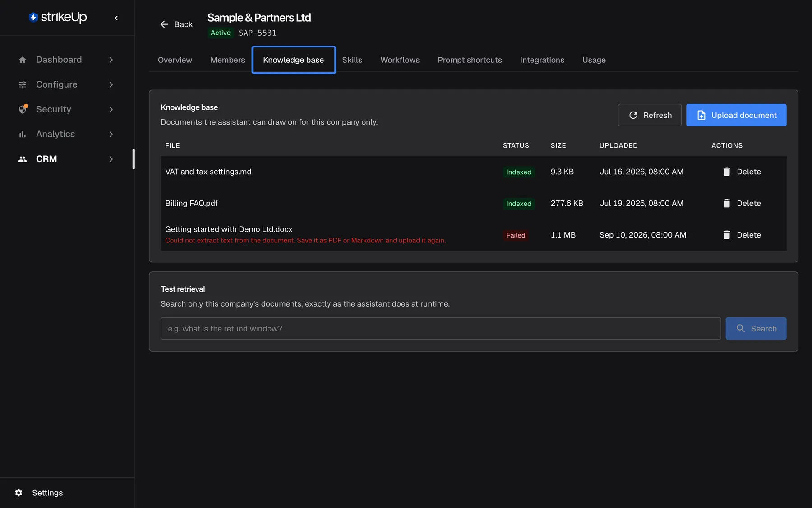Click the Upload document button

736,115
